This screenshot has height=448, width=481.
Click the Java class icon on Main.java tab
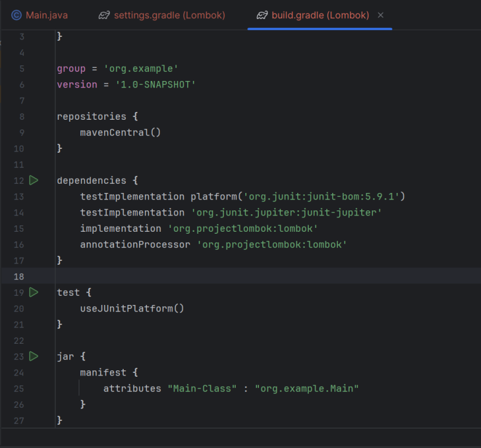click(x=17, y=15)
